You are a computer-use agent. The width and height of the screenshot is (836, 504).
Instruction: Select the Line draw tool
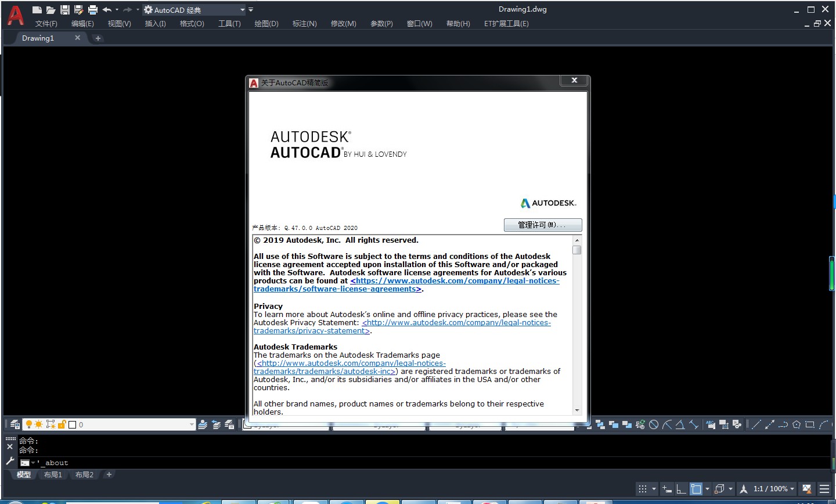tap(756, 424)
